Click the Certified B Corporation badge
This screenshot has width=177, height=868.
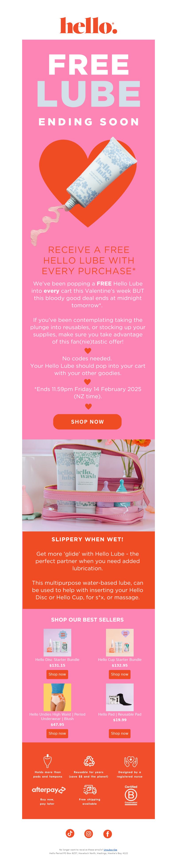tap(131, 794)
